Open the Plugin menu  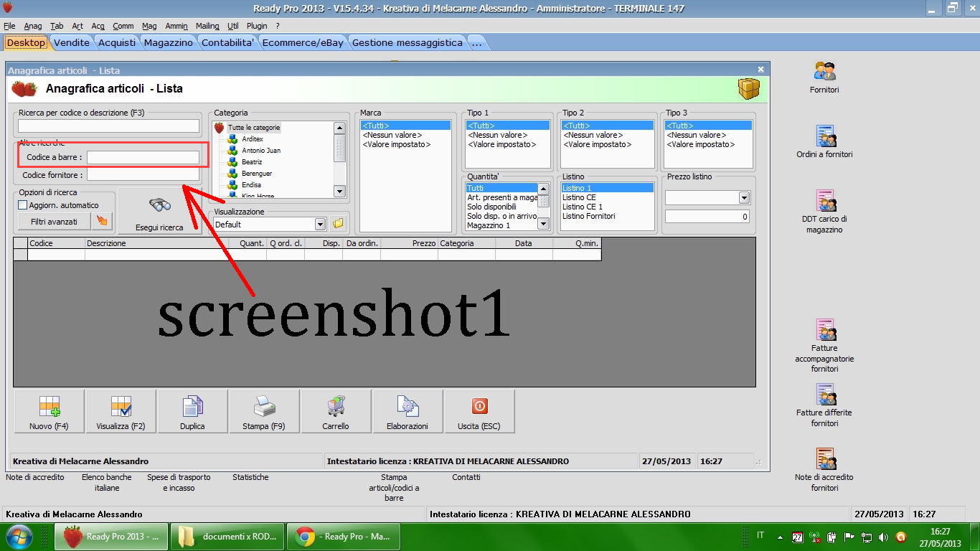[x=257, y=26]
